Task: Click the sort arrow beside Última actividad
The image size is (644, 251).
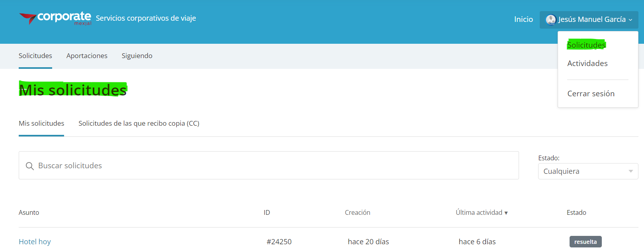Action: (x=506, y=213)
